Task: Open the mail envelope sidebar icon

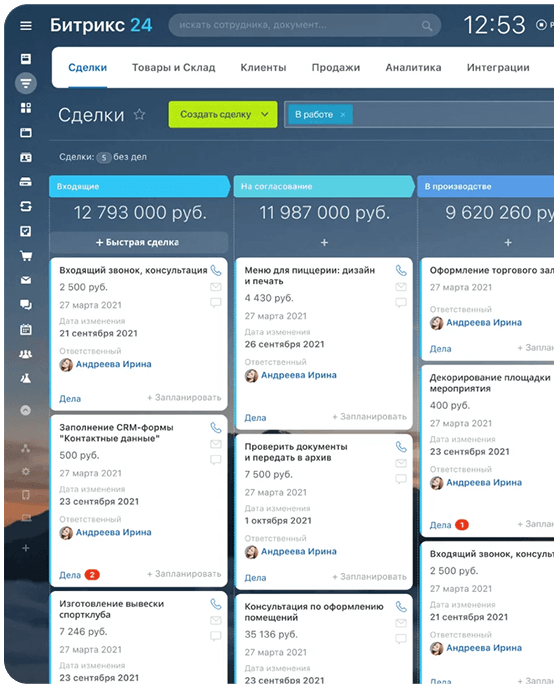Action: 26,280
